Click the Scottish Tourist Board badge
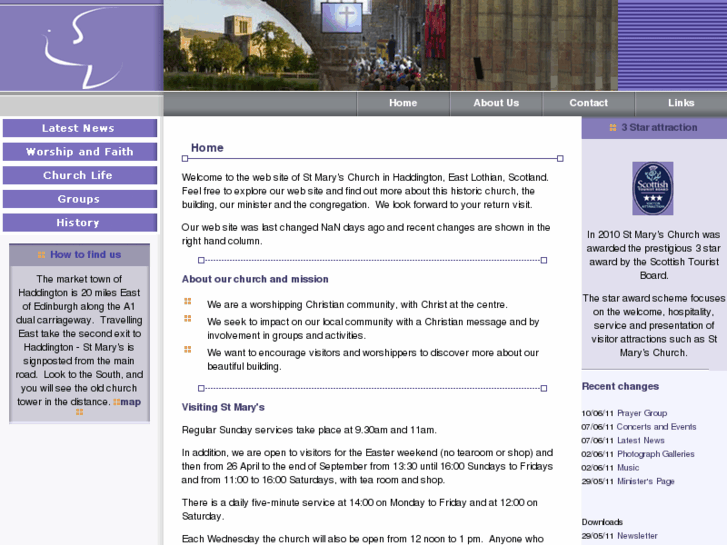 click(x=653, y=188)
